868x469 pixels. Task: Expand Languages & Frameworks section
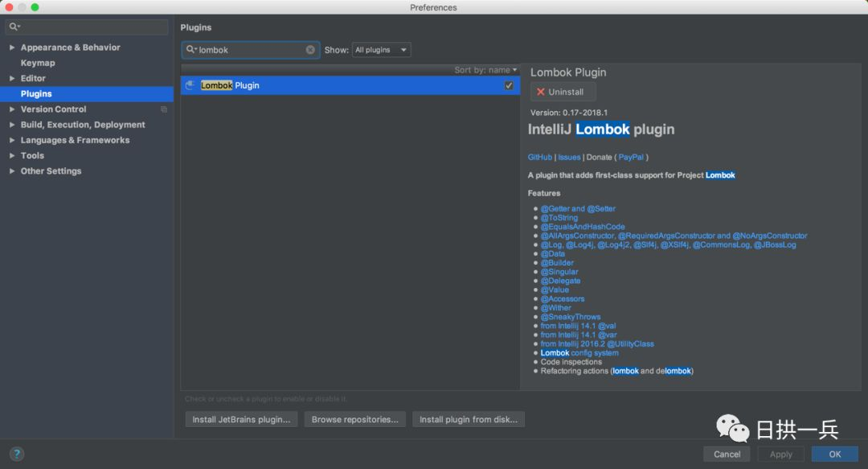coord(11,140)
